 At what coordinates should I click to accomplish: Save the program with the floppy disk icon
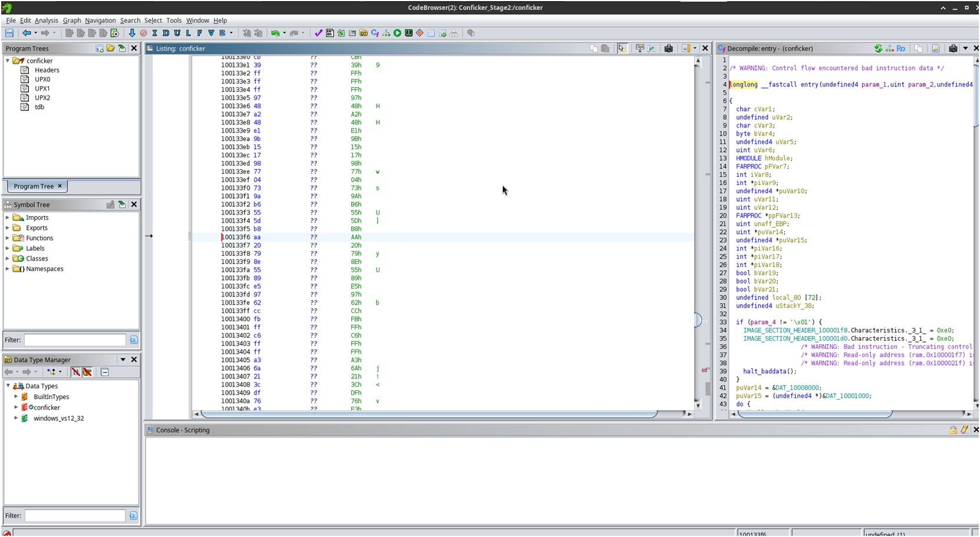tap(9, 33)
